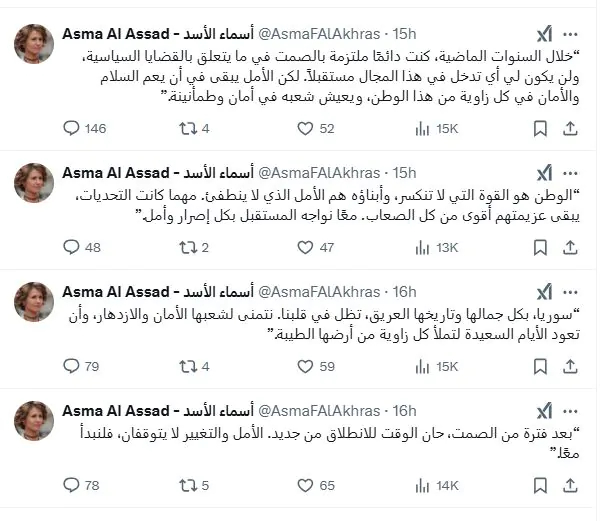Open the profile picture on the second tweet
Image resolution: width=606 pixels, height=521 pixels.
tap(34, 183)
